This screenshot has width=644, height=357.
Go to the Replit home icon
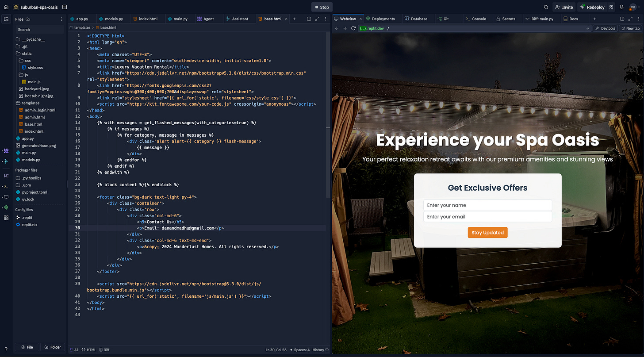click(x=6, y=7)
